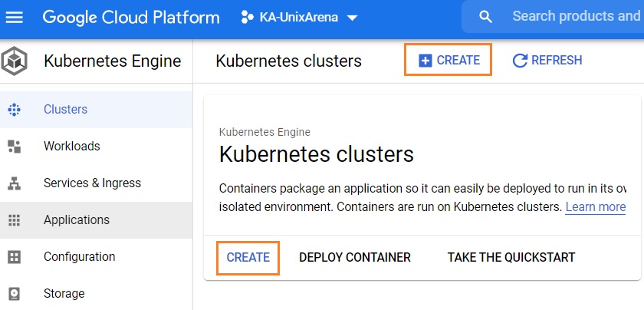Click the Learn more link
This screenshot has width=644, height=310.
coord(596,207)
